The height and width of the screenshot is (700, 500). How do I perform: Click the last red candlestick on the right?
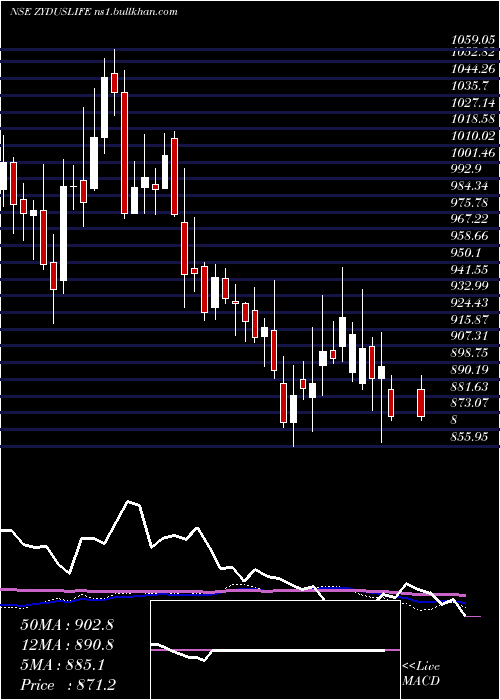(421, 403)
